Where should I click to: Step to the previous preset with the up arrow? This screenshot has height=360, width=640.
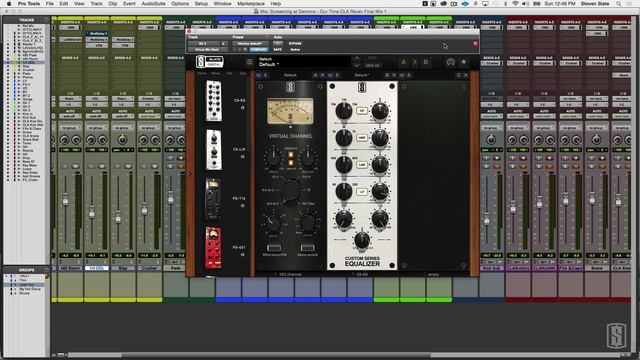[357, 59]
